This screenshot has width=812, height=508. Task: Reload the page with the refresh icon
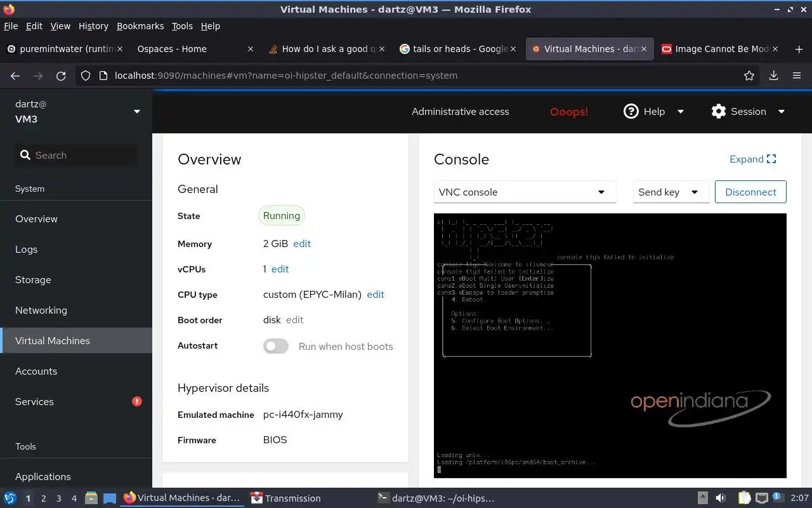click(x=61, y=76)
